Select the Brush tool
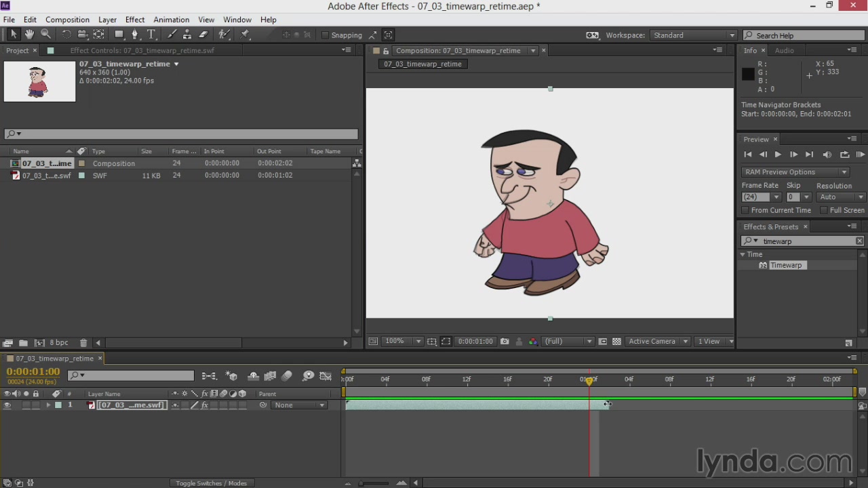This screenshot has width=868, height=488. pos(172,35)
